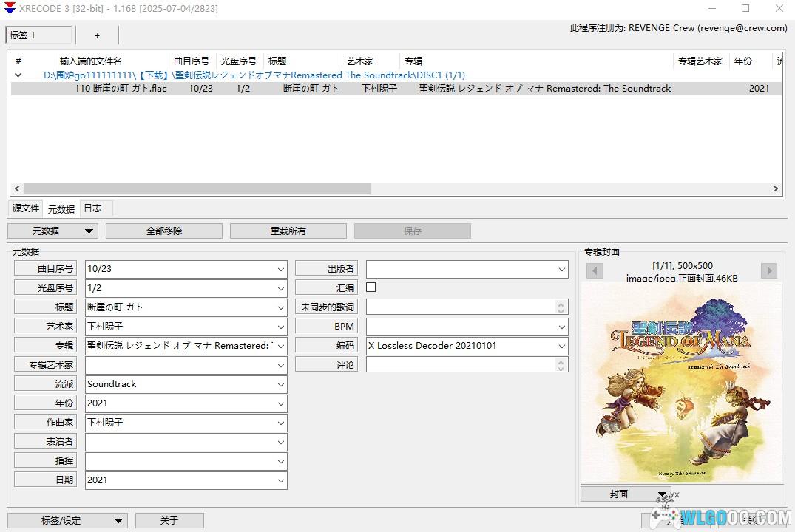Screen dimensions: 795x532
Task: Click the 全部移除 button
Action: click(x=163, y=231)
